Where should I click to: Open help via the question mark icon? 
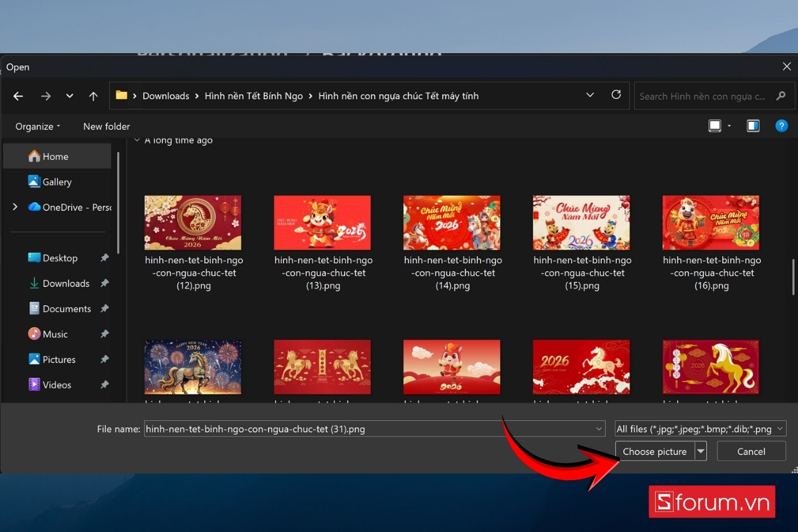point(781,125)
